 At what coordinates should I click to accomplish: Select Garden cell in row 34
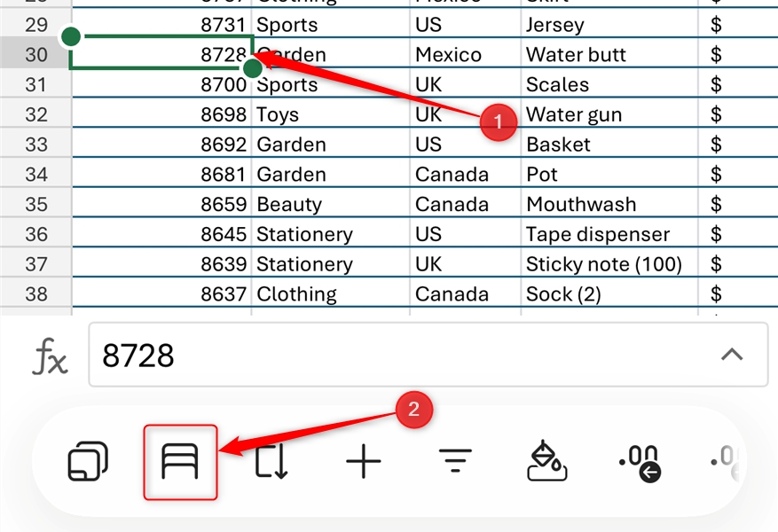[331, 174]
